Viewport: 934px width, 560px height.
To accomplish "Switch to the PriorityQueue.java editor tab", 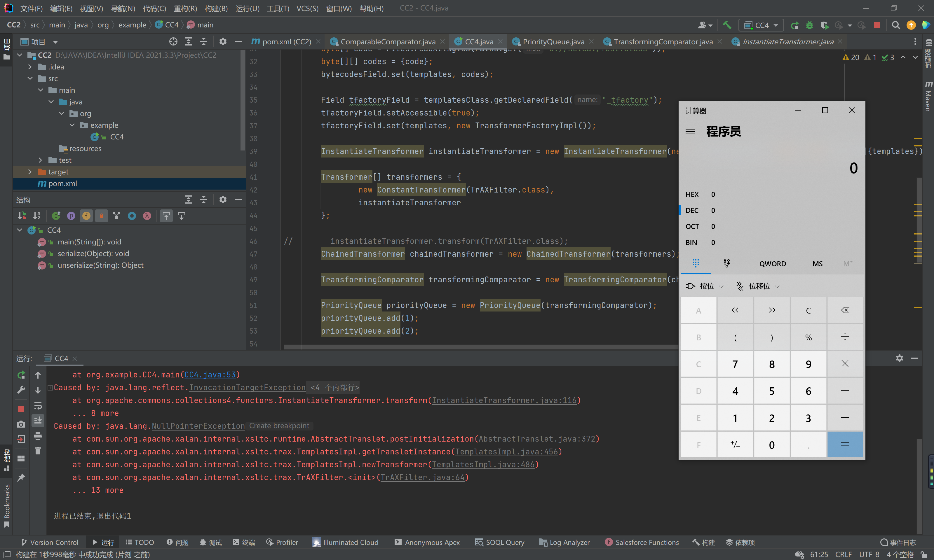I will pyautogui.click(x=553, y=41).
